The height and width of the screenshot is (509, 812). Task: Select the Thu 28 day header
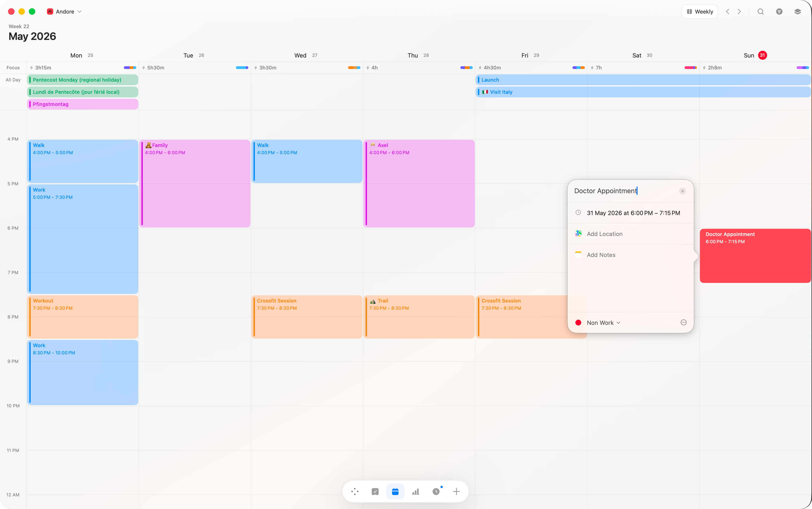(418, 55)
